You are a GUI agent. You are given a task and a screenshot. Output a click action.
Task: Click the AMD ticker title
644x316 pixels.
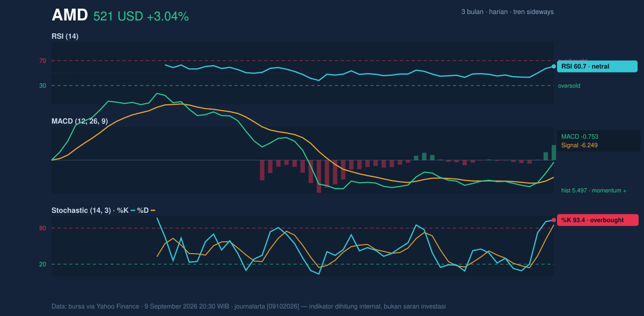click(x=70, y=15)
